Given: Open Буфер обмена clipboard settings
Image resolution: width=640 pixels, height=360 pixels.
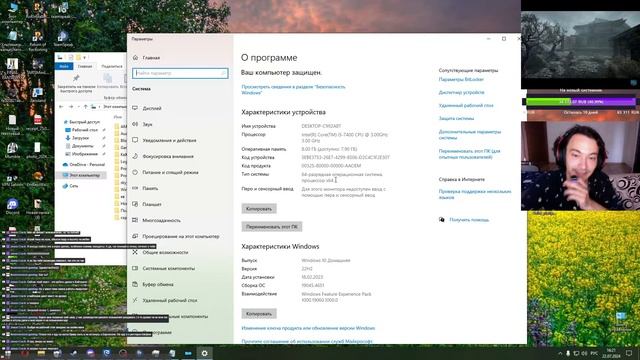Looking at the screenshot, I should [153, 284].
